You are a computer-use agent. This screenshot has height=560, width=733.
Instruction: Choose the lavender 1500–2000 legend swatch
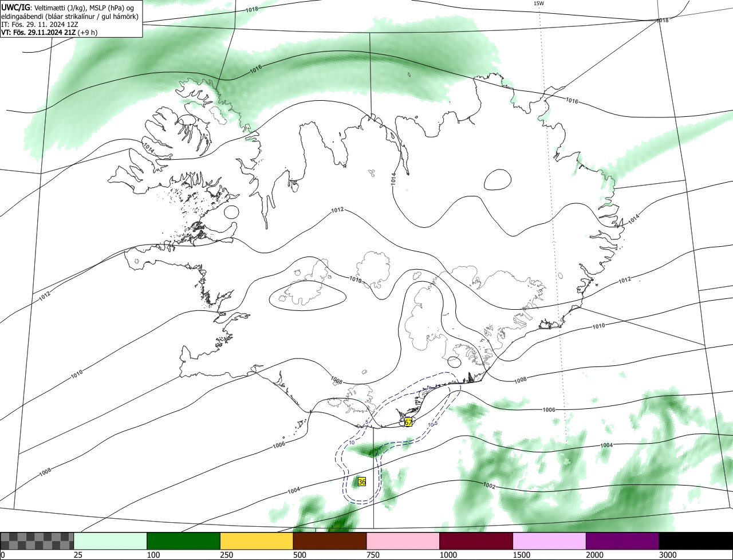550,541
